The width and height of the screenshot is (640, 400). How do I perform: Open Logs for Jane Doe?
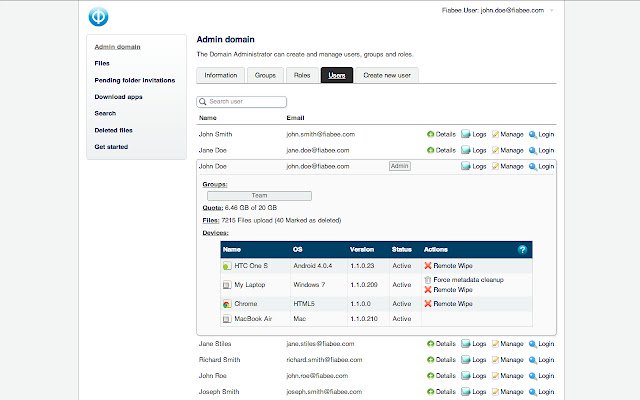tap(473, 150)
